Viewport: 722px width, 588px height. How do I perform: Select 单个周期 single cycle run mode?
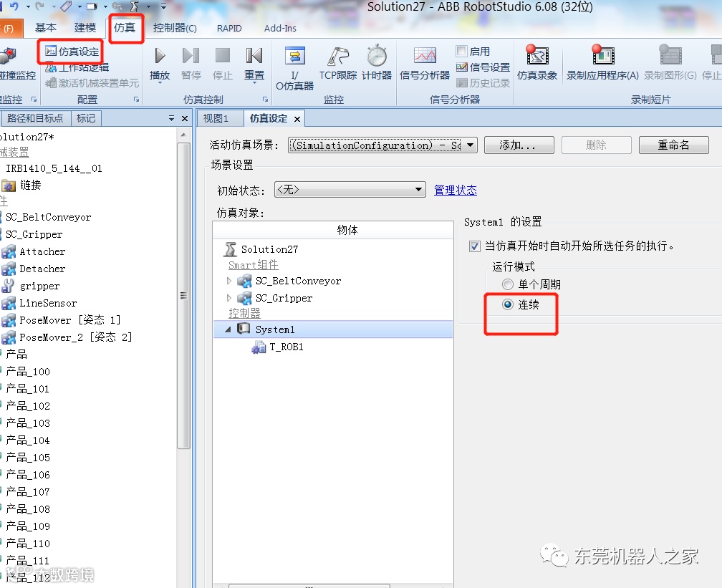[507, 284]
